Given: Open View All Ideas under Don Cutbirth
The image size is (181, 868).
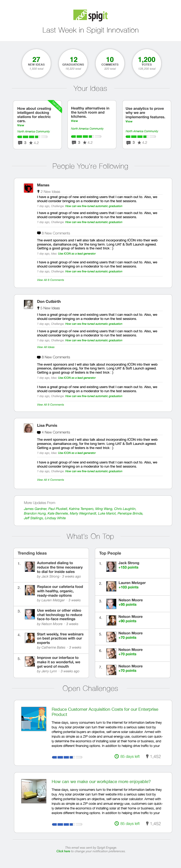Looking at the screenshot, I should (x=46, y=347).
